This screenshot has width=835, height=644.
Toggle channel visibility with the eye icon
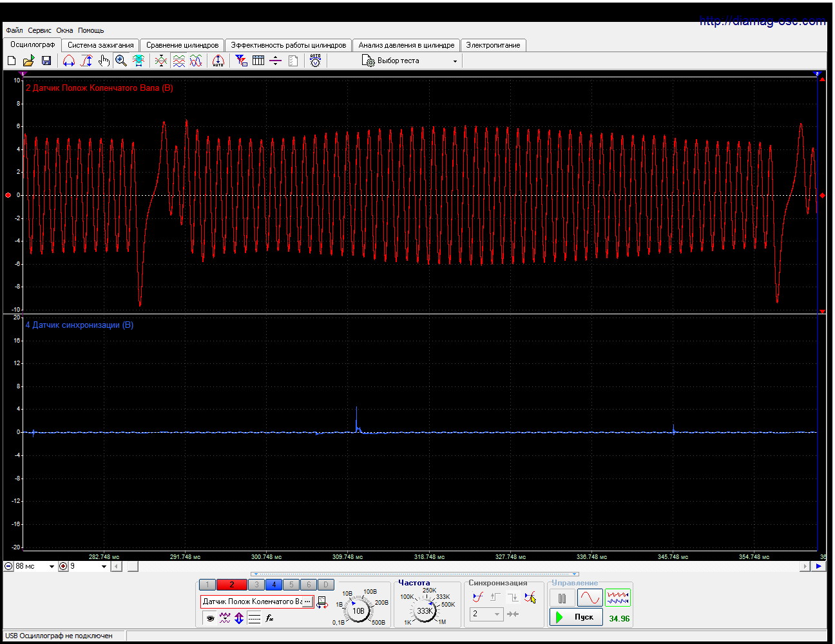209,618
